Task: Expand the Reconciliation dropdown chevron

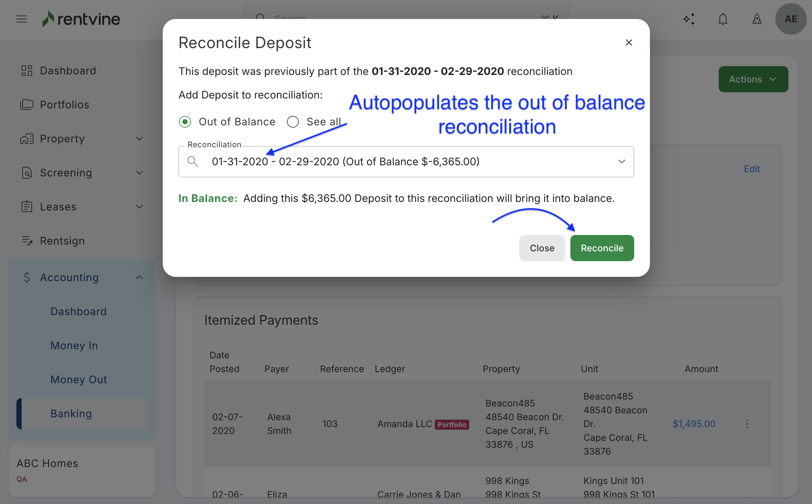Action: pos(621,162)
